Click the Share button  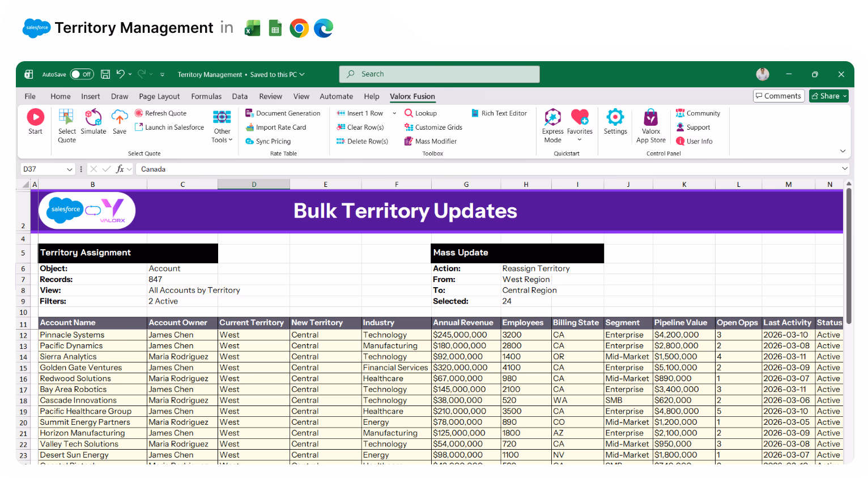pyautogui.click(x=828, y=96)
